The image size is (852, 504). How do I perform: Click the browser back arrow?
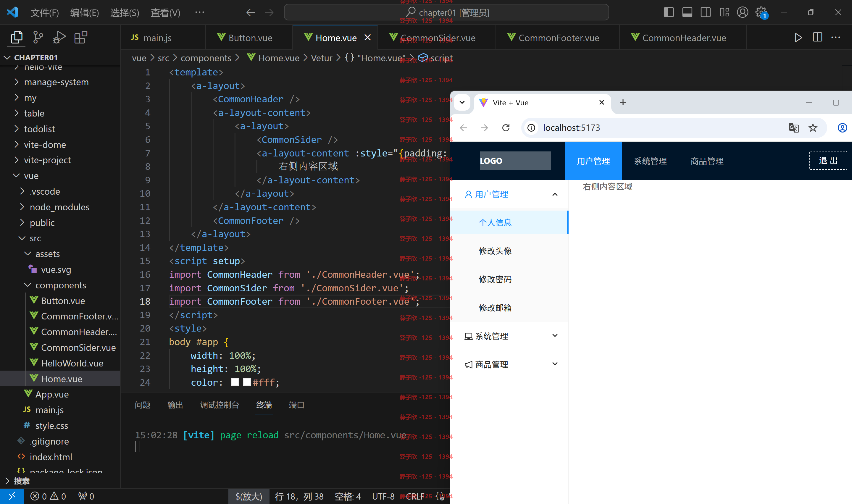tap(463, 128)
